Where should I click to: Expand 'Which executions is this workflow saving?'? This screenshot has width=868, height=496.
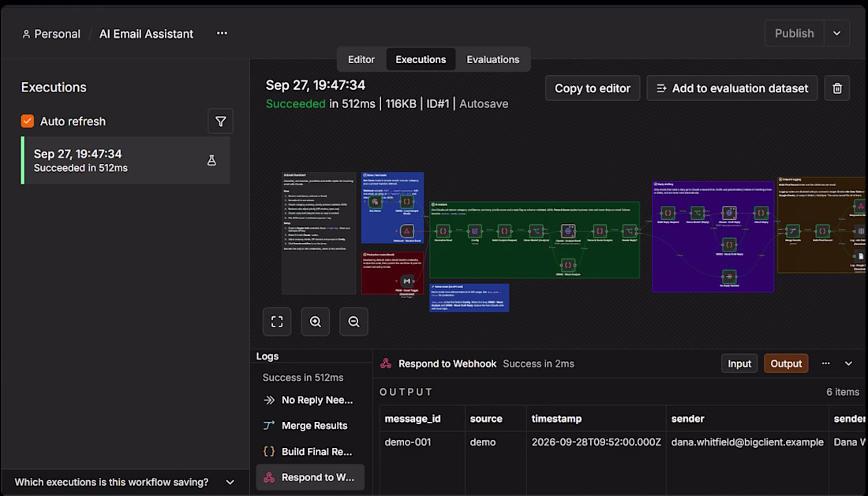125,482
